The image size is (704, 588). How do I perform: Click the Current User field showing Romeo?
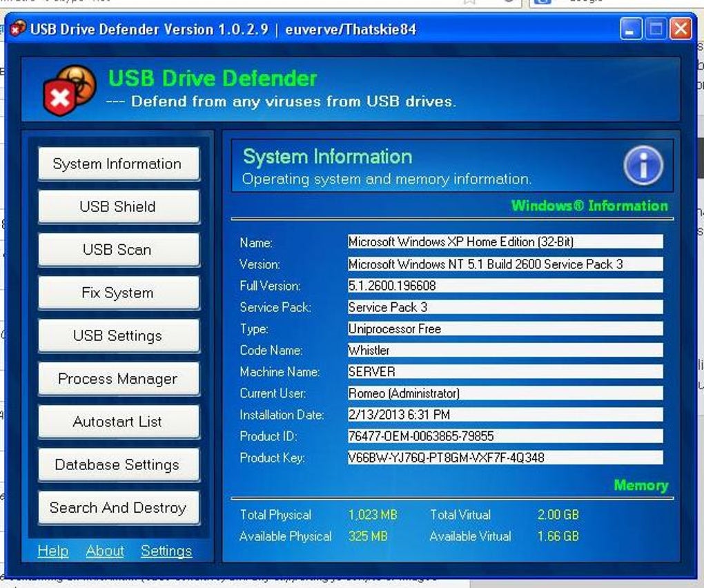click(505, 393)
